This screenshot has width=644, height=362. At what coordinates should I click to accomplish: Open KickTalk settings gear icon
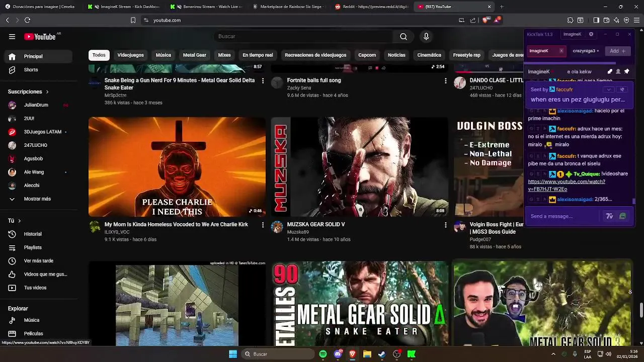(591, 34)
